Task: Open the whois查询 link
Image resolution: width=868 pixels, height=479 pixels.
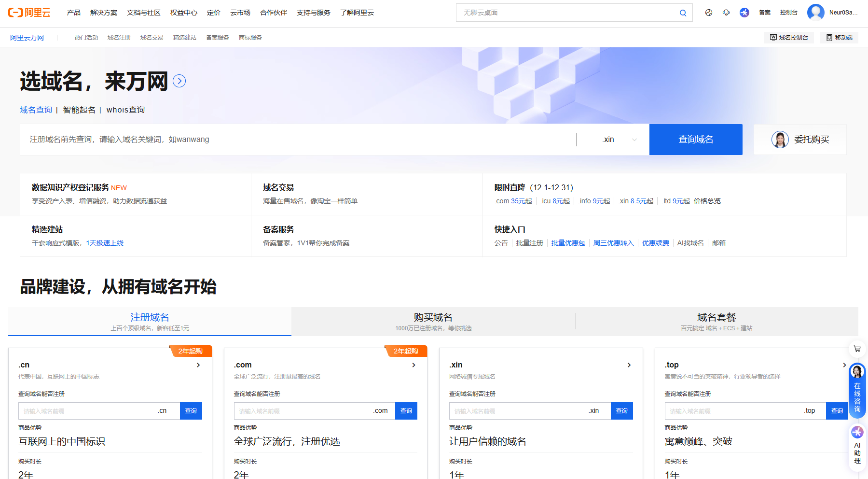Action: 125,110
